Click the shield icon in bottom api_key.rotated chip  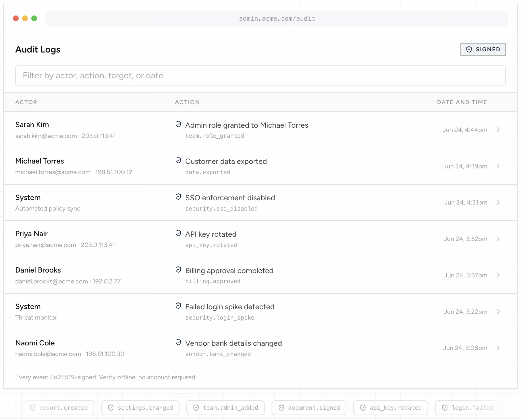point(363,408)
